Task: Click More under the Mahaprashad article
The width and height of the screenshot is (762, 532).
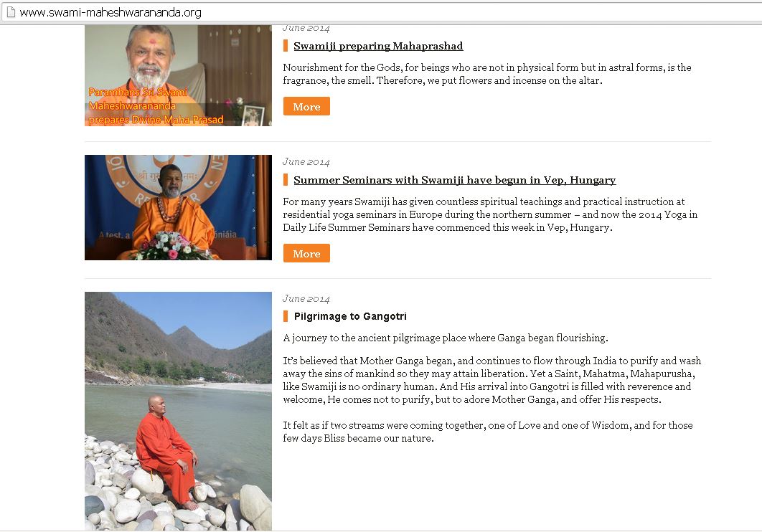Action: point(306,106)
